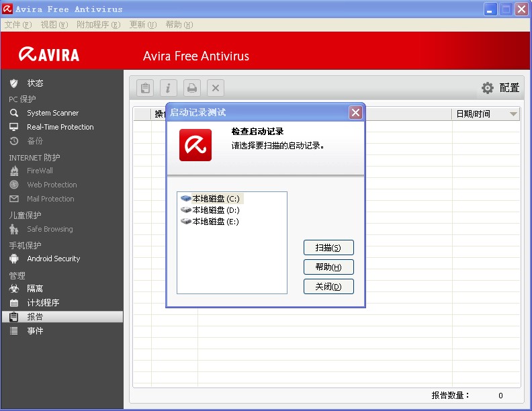Select 报告 in the sidebar
Image resolution: width=532 pixels, height=411 pixels.
(x=62, y=317)
